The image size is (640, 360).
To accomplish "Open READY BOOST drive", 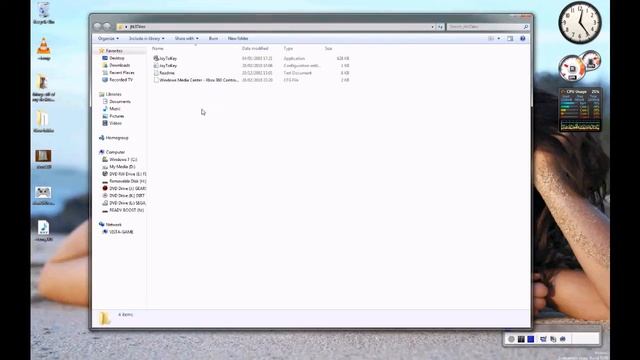I will pos(126,210).
